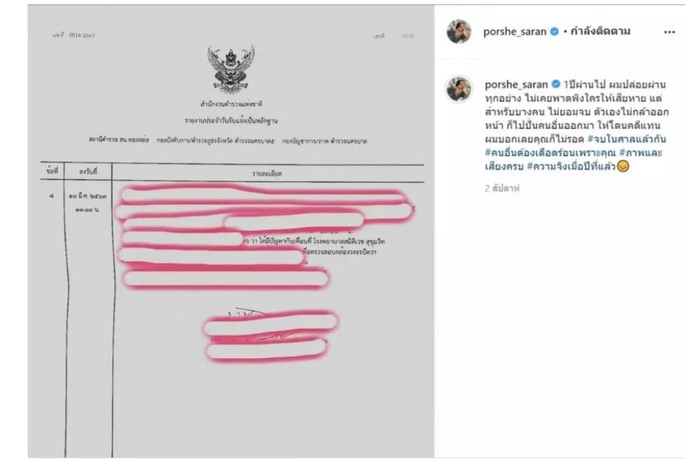Open porshe_saran username in the caption

click(x=516, y=84)
